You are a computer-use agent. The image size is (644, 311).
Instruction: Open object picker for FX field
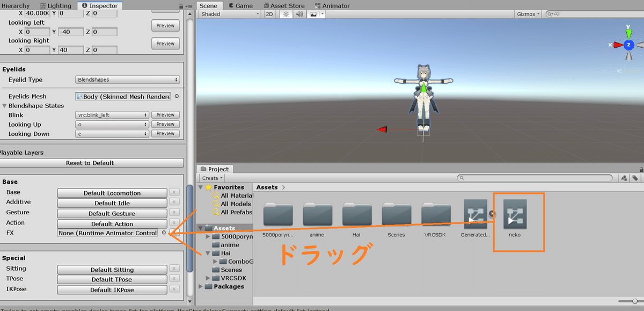[164, 233]
